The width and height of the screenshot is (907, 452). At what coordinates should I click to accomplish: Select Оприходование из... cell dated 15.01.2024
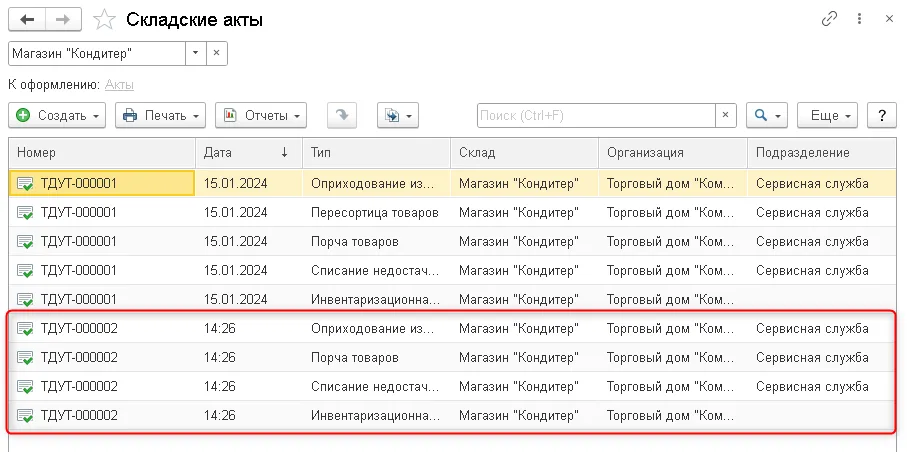click(x=376, y=183)
